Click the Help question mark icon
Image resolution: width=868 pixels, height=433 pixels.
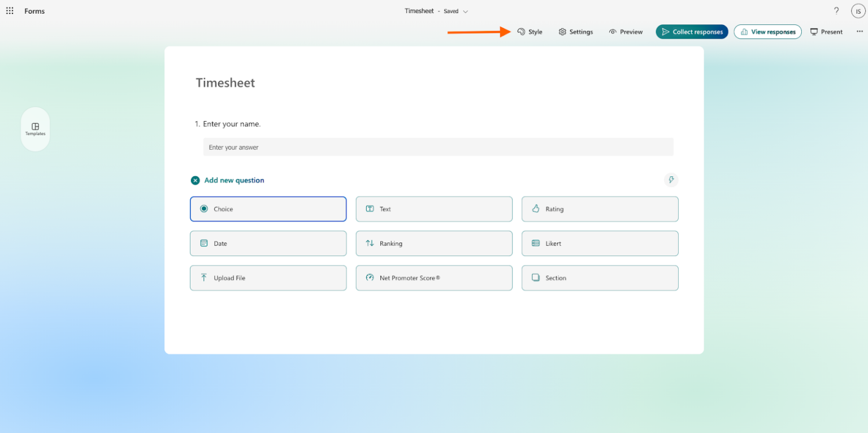[836, 10]
